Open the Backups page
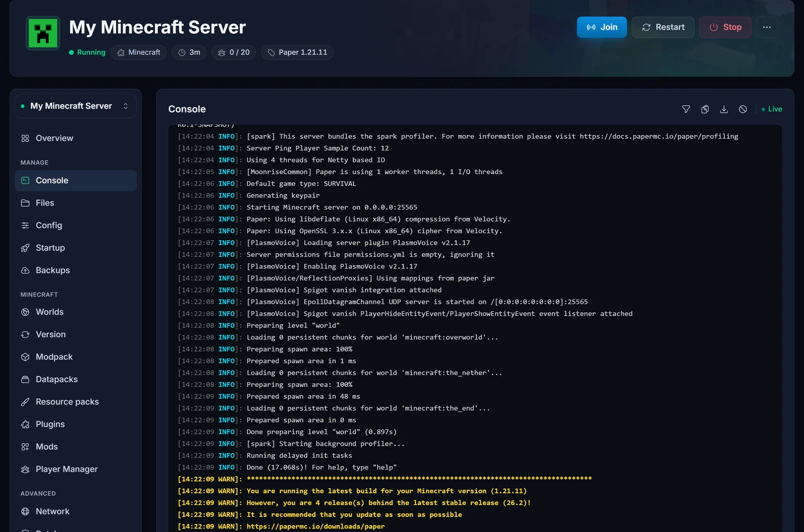This screenshot has height=532, width=804. (75, 270)
